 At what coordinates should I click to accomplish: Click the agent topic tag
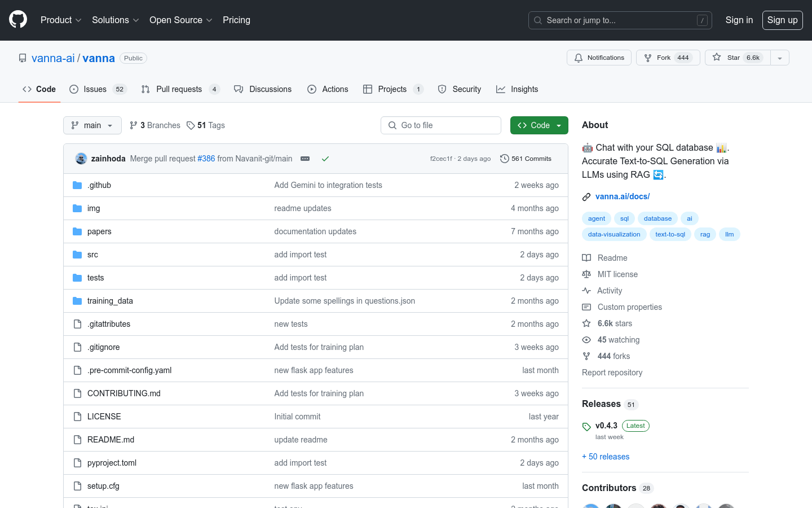point(597,218)
